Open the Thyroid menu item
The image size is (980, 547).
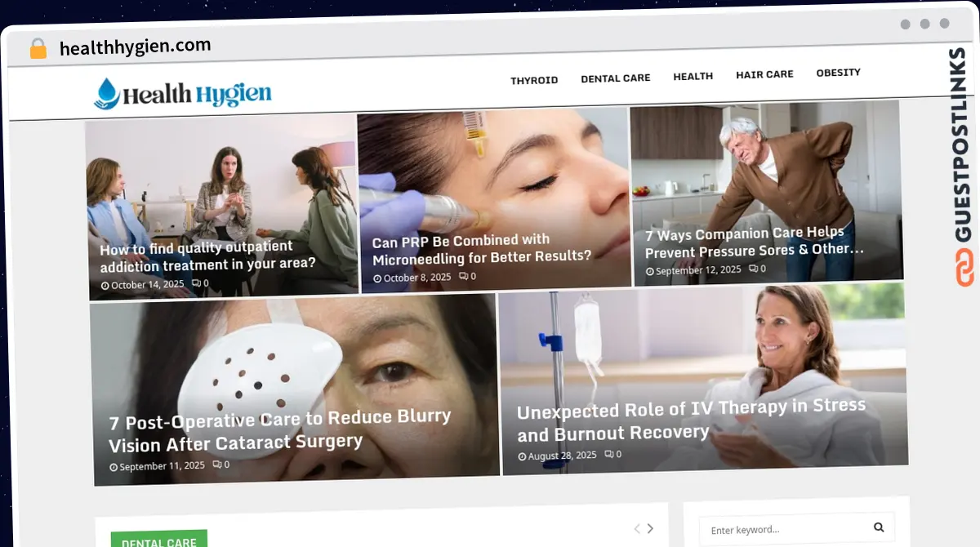534,80
